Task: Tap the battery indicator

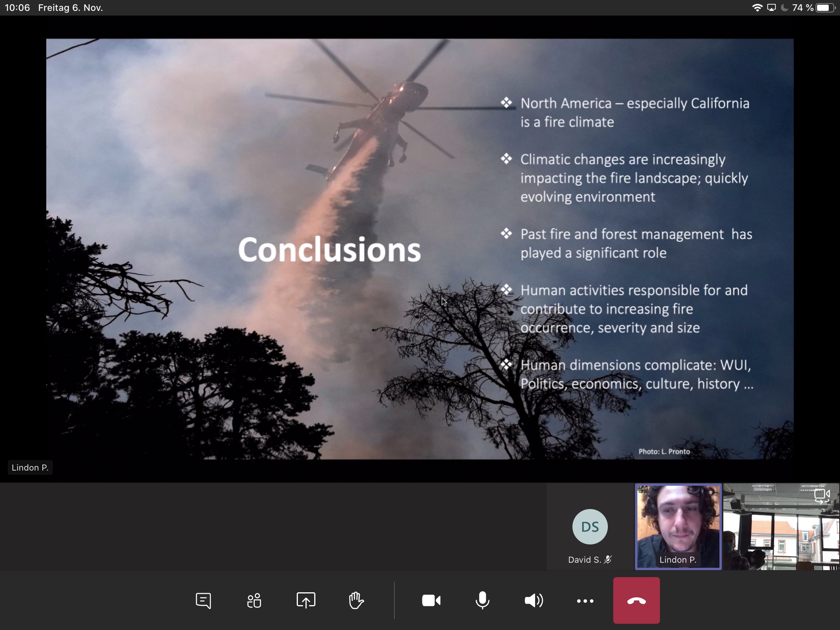Action: [x=825, y=8]
